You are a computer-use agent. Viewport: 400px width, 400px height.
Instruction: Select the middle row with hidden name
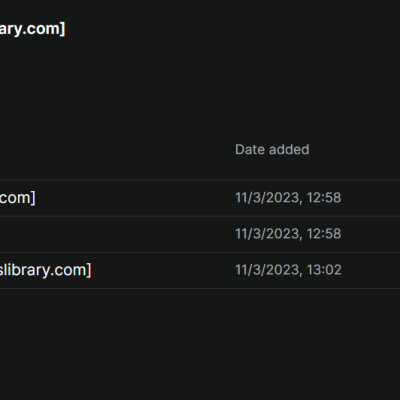point(200,234)
